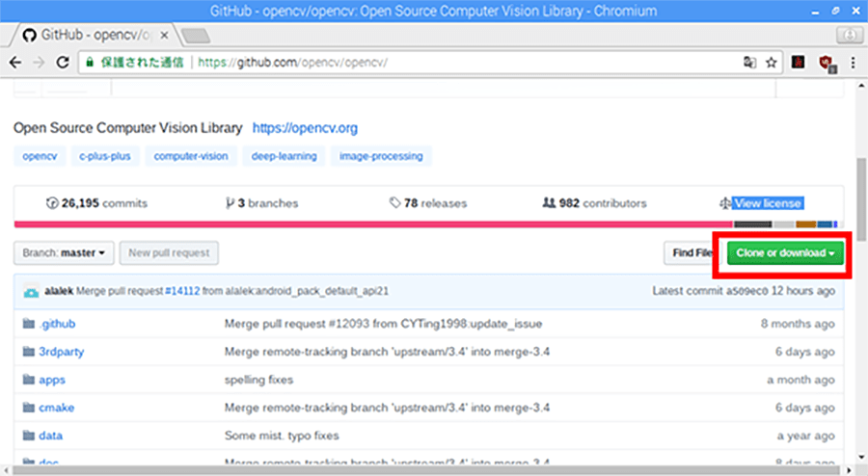Screen dimensions: 868x476
Task: Close the GitHub opencv tab
Action: click(x=164, y=36)
